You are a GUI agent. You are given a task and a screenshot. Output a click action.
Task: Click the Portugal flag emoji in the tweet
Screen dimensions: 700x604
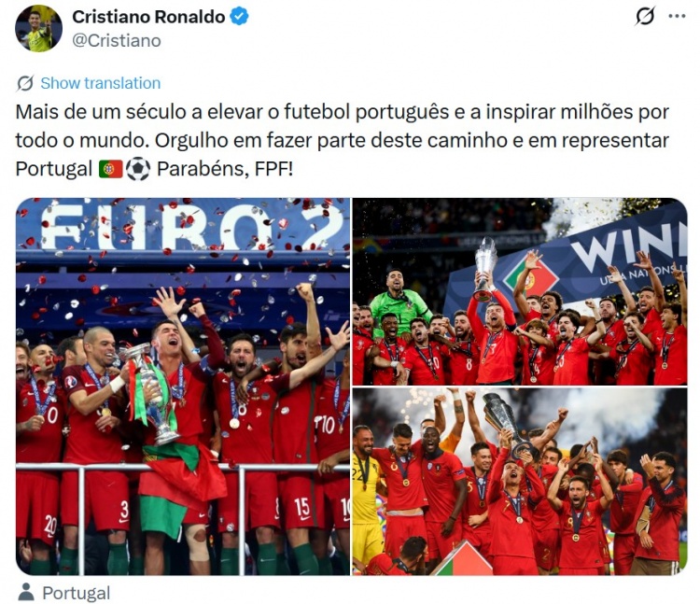coord(110,169)
